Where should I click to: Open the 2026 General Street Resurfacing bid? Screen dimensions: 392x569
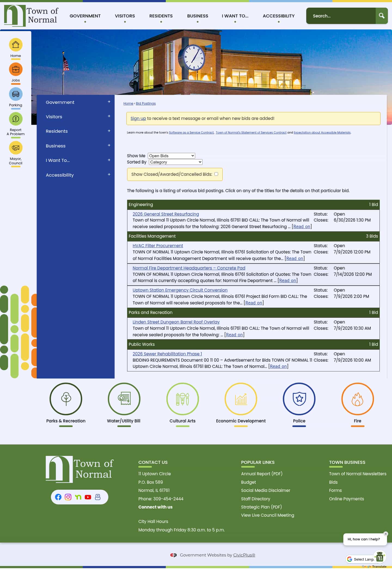[166, 214]
